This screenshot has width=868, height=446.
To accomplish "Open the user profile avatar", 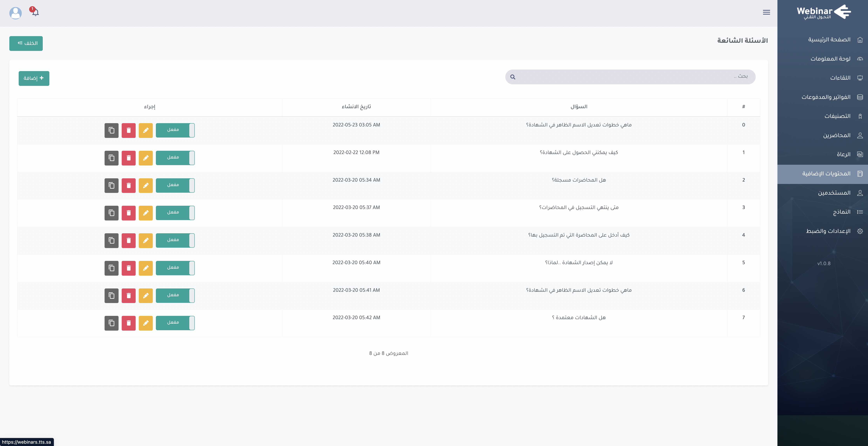I will [16, 13].
